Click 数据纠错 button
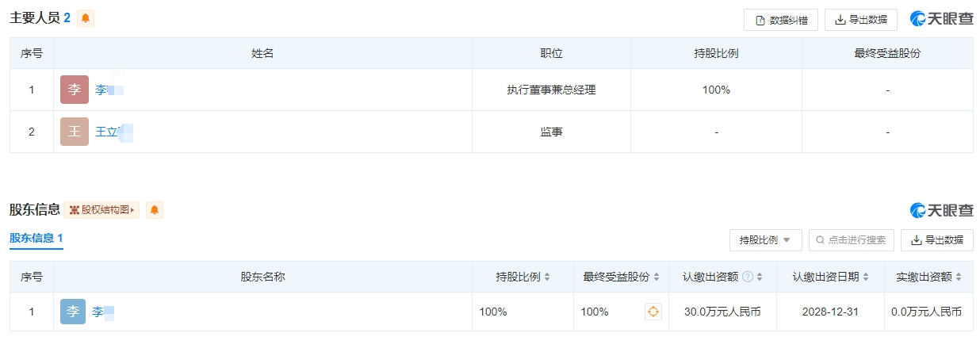 (x=780, y=20)
